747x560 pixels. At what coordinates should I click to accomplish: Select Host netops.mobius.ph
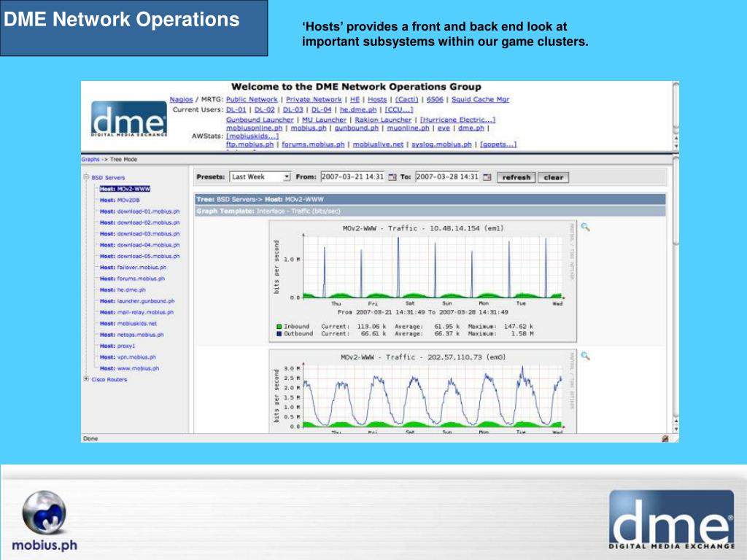click(131, 335)
